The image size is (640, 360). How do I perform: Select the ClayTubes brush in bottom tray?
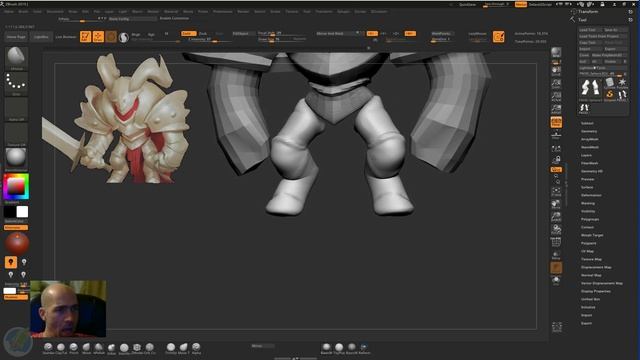tap(61, 348)
